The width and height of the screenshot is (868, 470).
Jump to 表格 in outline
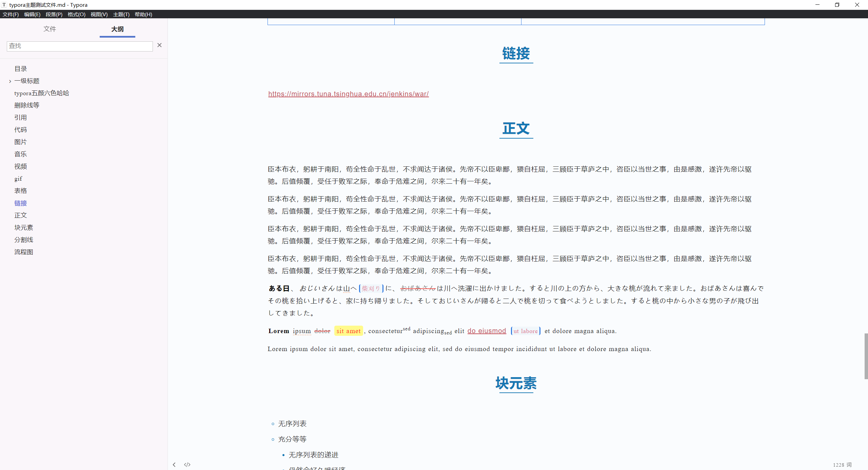[21, 191]
